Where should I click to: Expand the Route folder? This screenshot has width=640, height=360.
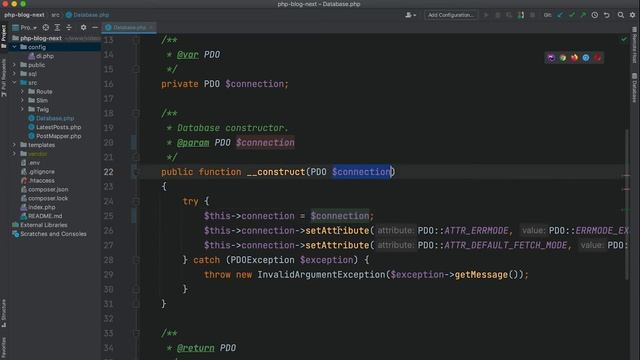(22, 92)
